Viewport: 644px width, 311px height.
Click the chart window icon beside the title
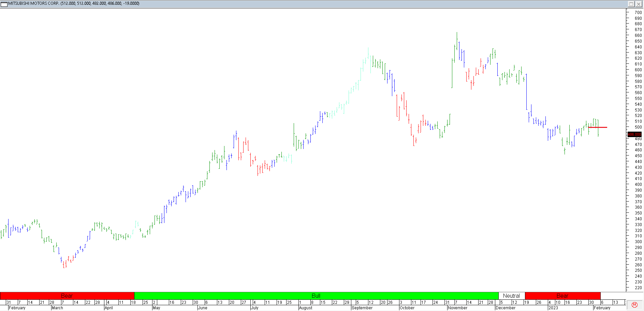point(4,4)
